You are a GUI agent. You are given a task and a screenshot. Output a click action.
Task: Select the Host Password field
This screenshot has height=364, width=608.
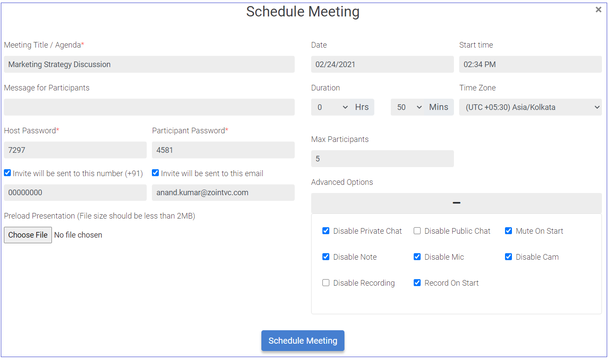click(75, 150)
